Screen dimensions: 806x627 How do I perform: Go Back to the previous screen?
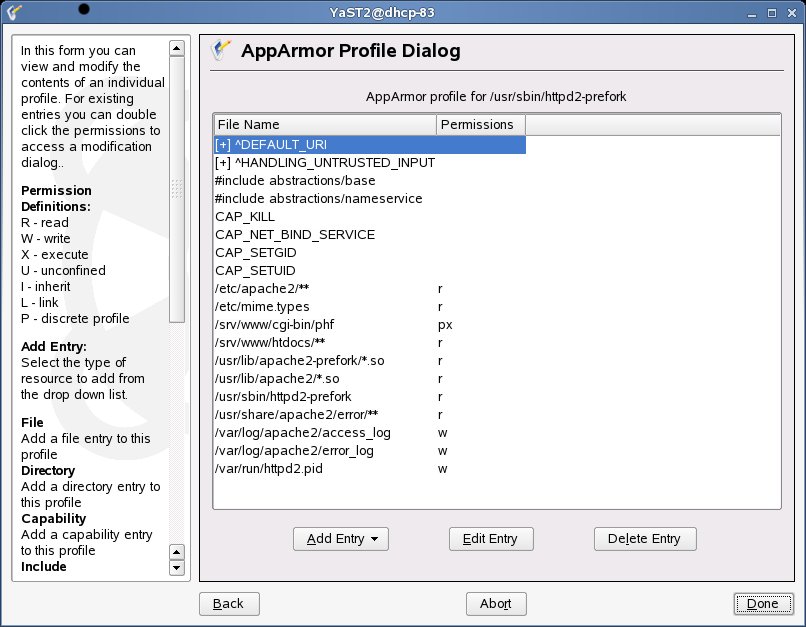click(229, 604)
